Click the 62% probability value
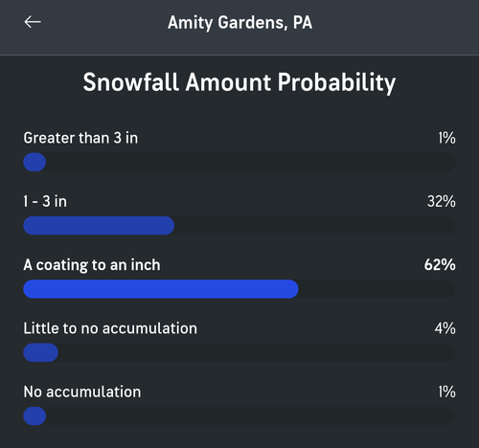Viewport: 479px width, 448px height. [440, 265]
